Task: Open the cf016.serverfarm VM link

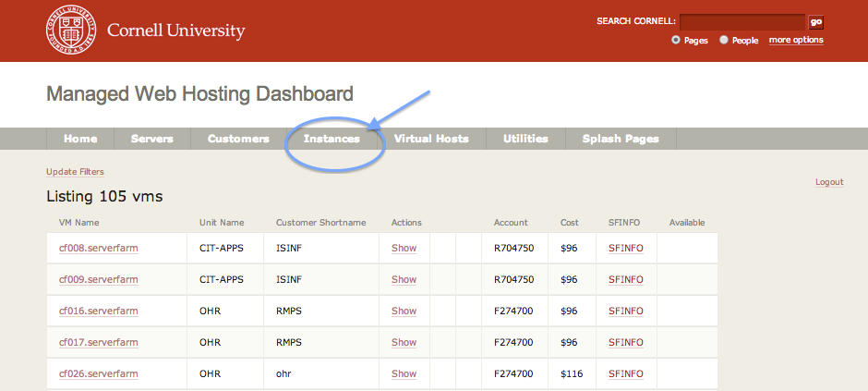Action: point(99,312)
